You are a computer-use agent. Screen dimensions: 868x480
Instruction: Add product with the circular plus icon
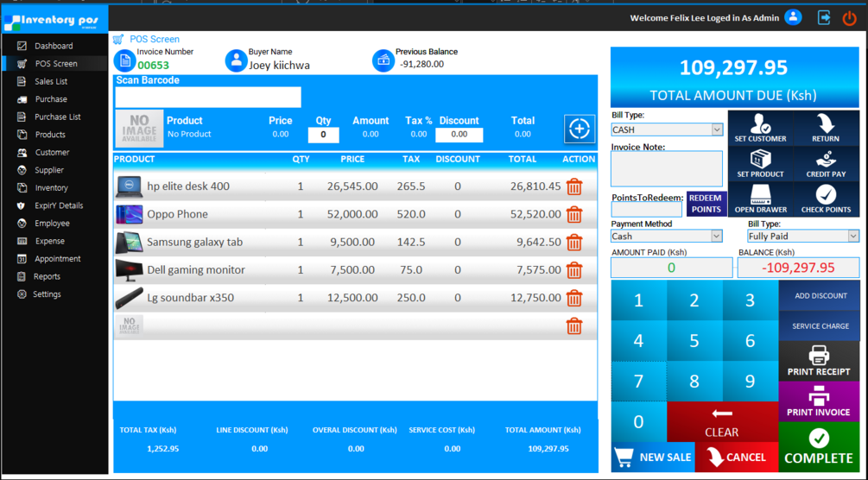(x=579, y=129)
